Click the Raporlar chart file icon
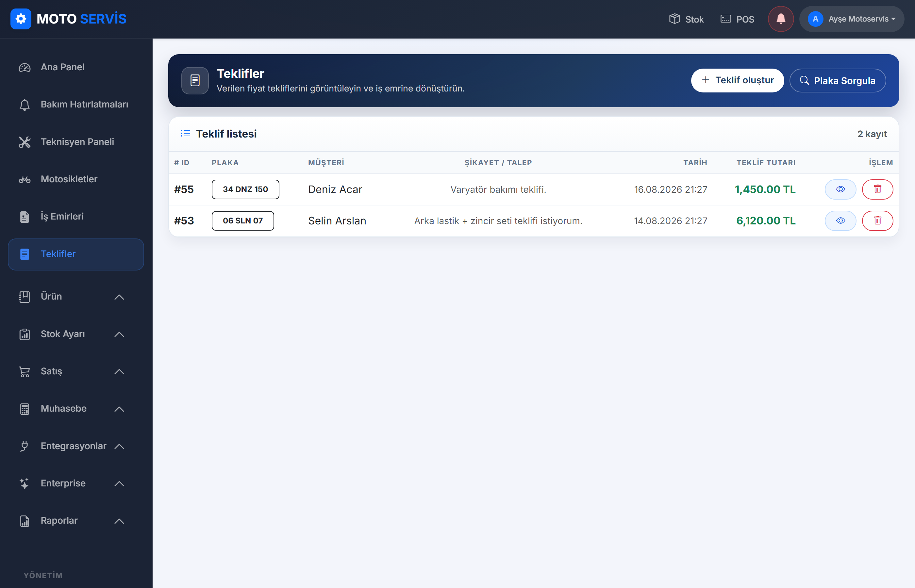The image size is (915, 588). (x=25, y=521)
